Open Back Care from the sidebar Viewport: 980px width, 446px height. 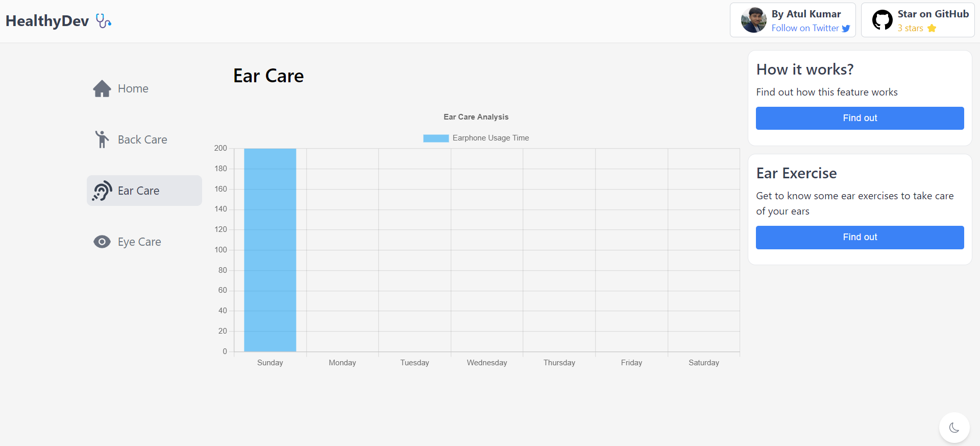[143, 139]
